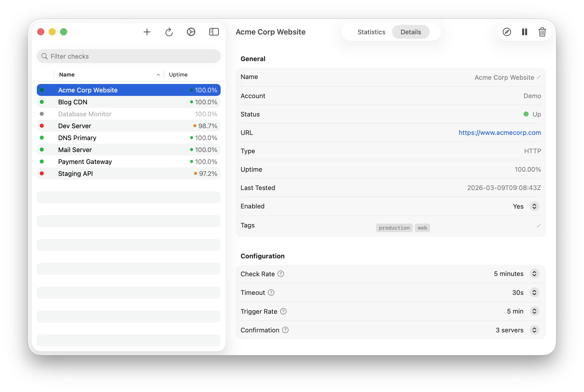Delete check using trash icon

coord(542,32)
